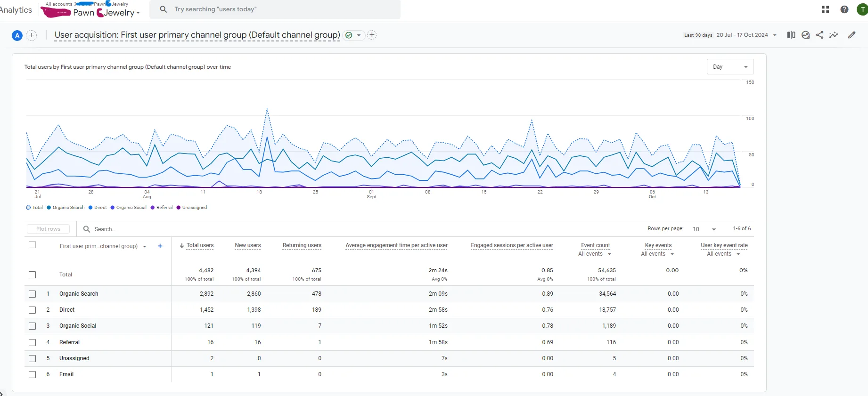Sort table by New users column
Screen dimensions: 868x396
click(248, 245)
